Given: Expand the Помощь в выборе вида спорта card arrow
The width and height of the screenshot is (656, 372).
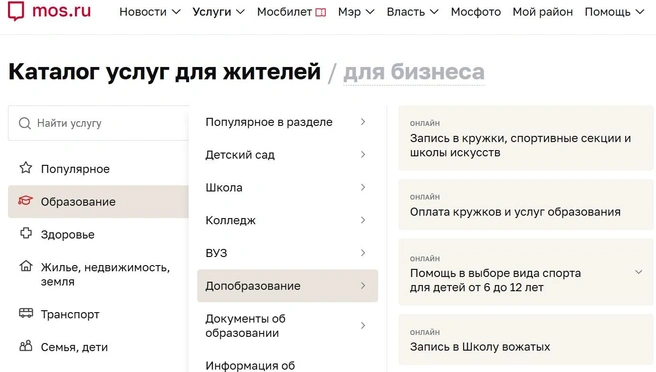Looking at the screenshot, I should coord(638,272).
